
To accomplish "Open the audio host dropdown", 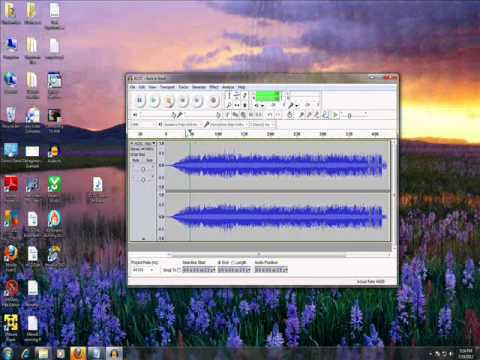I will (x=143, y=124).
